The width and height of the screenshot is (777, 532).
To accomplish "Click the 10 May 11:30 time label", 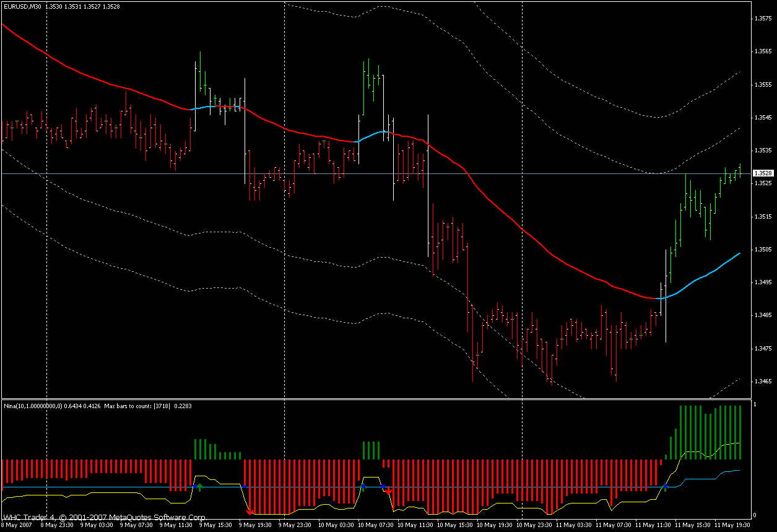I will pos(414,525).
